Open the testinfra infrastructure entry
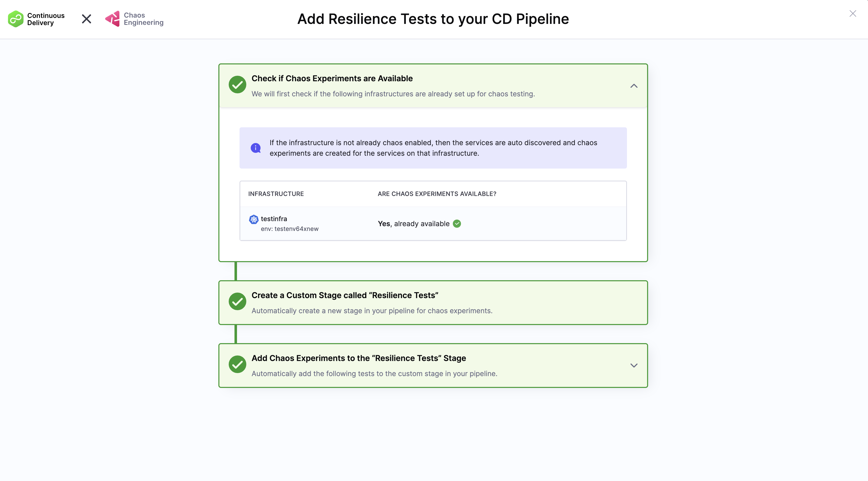 click(x=274, y=219)
